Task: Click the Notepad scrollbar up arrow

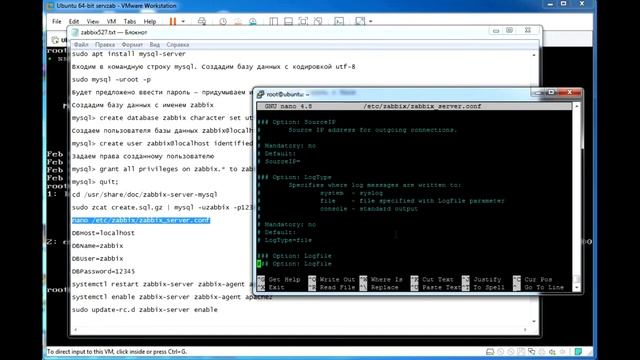Action: (534, 55)
